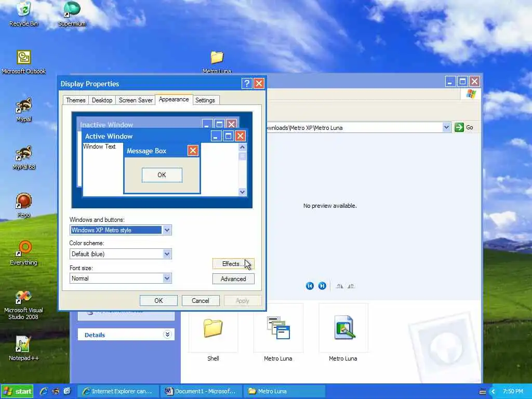Click scroll up arrow in preview Active Window

[x=242, y=147]
